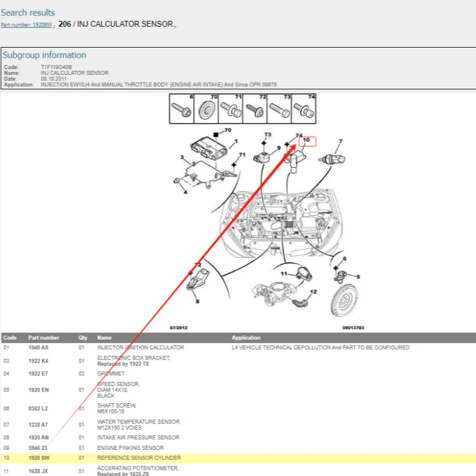Click the Application column header

246,338
